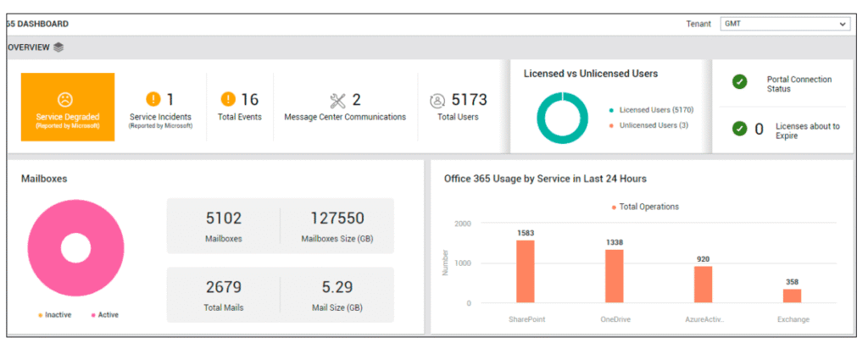Image resolution: width=868 pixels, height=343 pixels.
Task: Click the Exchange bar showing 358
Action: pos(793,296)
